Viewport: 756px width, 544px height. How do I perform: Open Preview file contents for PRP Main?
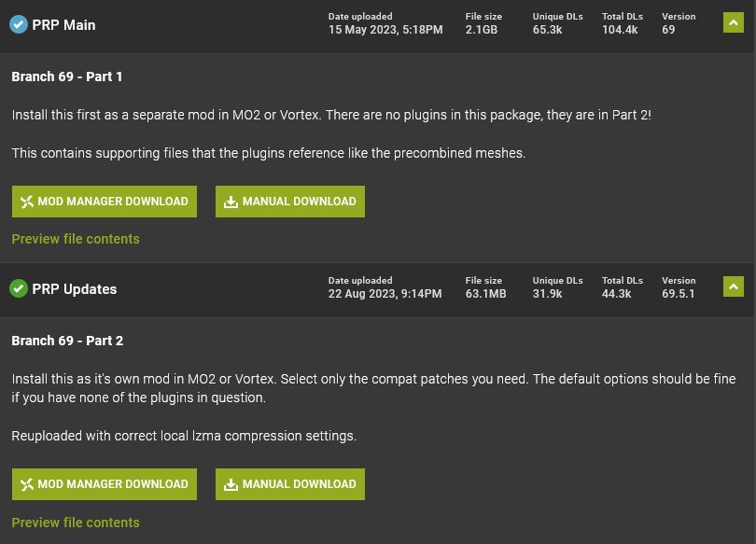76,239
